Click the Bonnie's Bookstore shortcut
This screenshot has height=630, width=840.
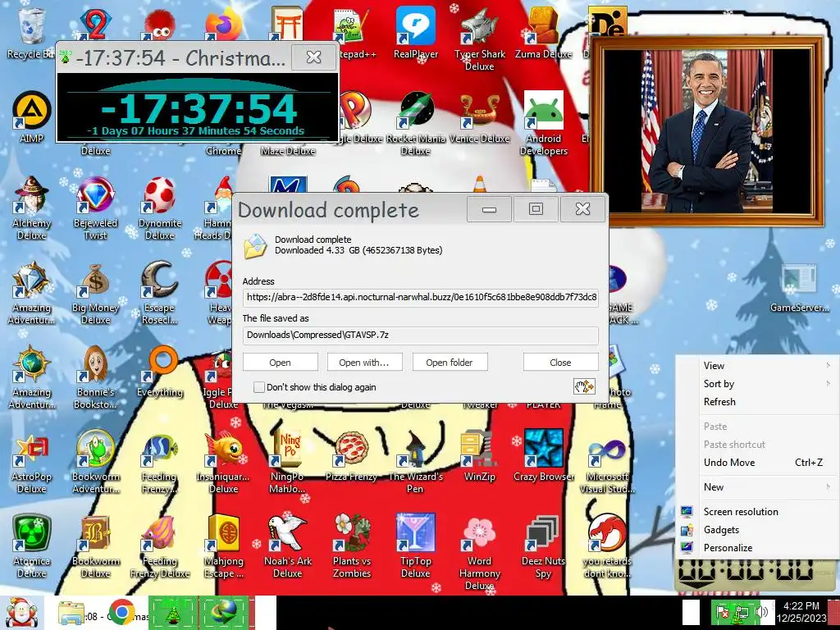95,377
